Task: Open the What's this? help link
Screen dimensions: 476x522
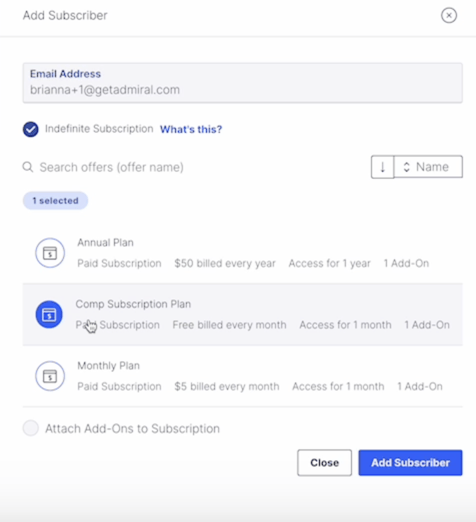Action: (x=191, y=129)
